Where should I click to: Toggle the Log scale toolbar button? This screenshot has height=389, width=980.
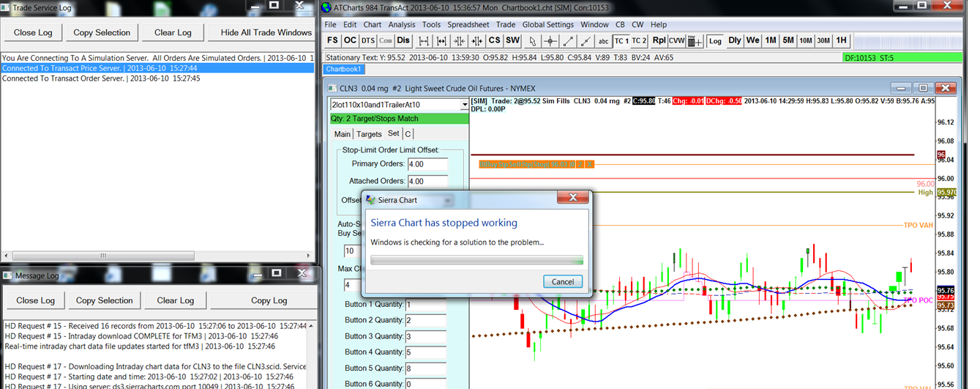[715, 40]
